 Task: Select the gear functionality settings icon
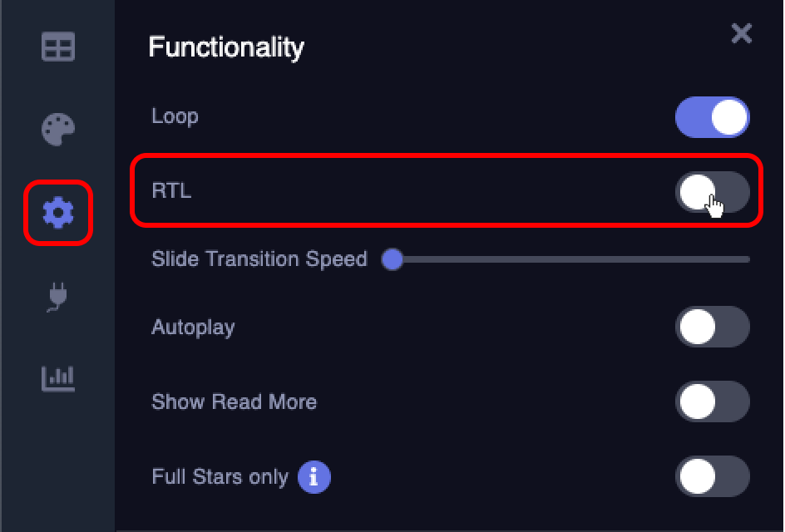pos(58,213)
